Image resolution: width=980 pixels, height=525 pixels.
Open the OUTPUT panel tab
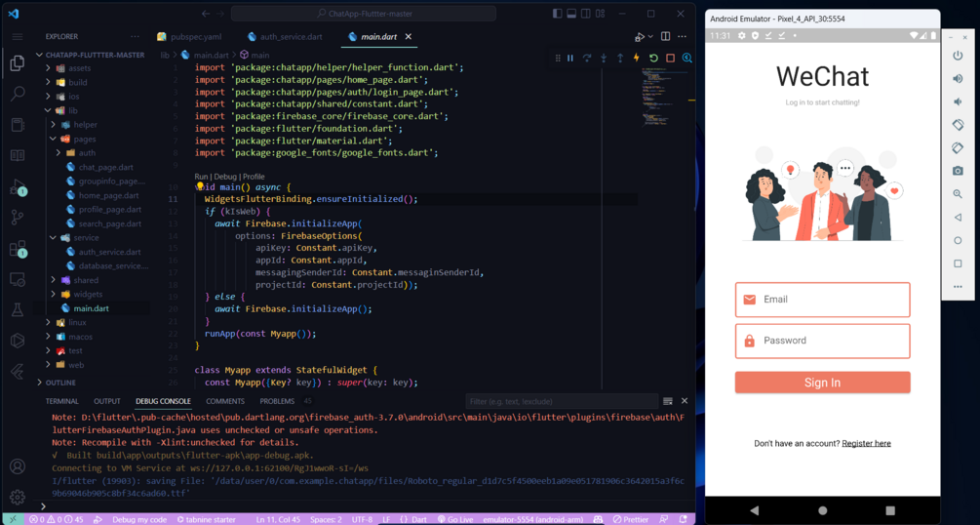click(x=107, y=401)
